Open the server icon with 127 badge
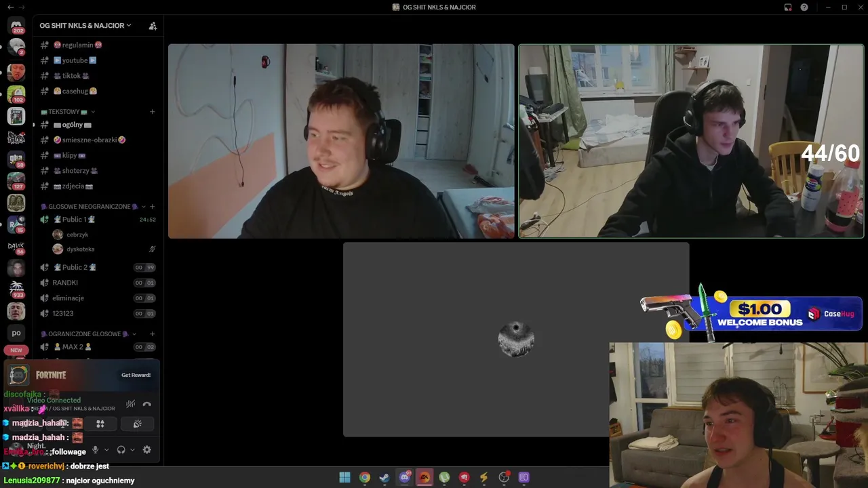The height and width of the screenshot is (488, 868). pyautogui.click(x=16, y=181)
